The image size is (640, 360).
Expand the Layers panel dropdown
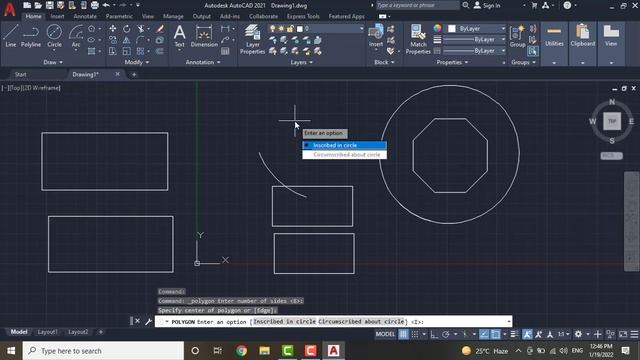(302, 62)
